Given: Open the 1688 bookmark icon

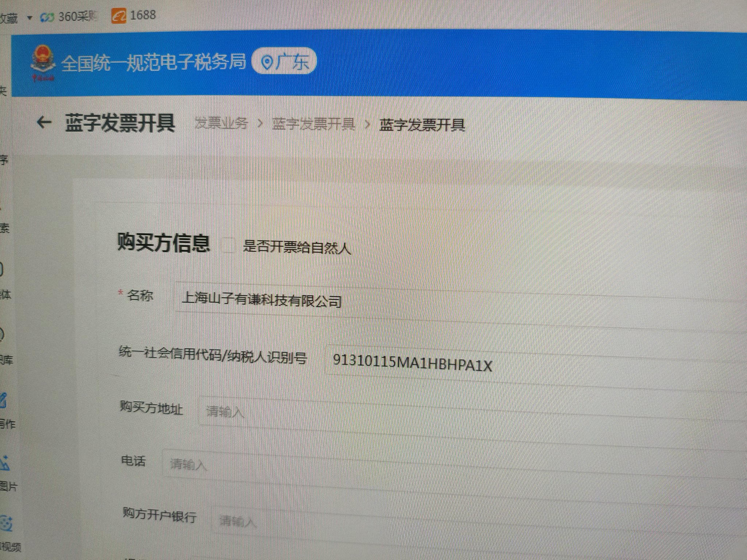Looking at the screenshot, I should (x=119, y=16).
